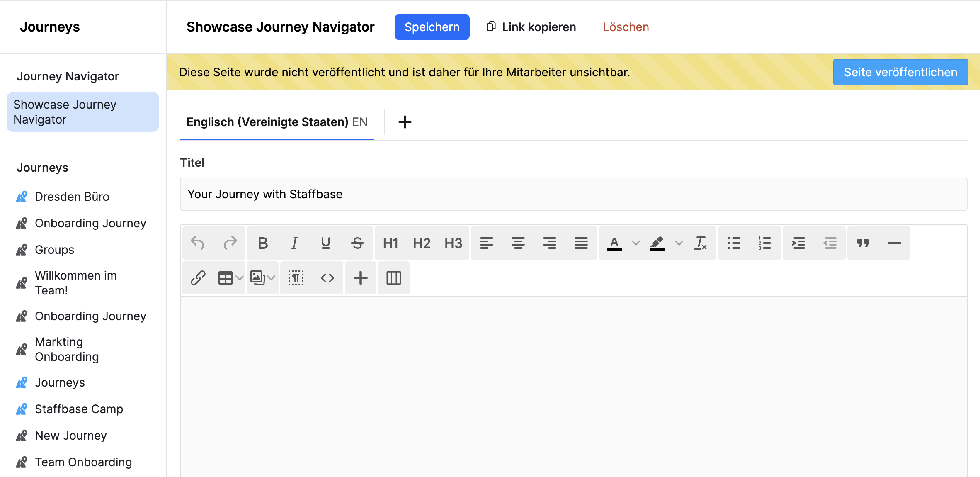Undo the last editor action

[198, 243]
